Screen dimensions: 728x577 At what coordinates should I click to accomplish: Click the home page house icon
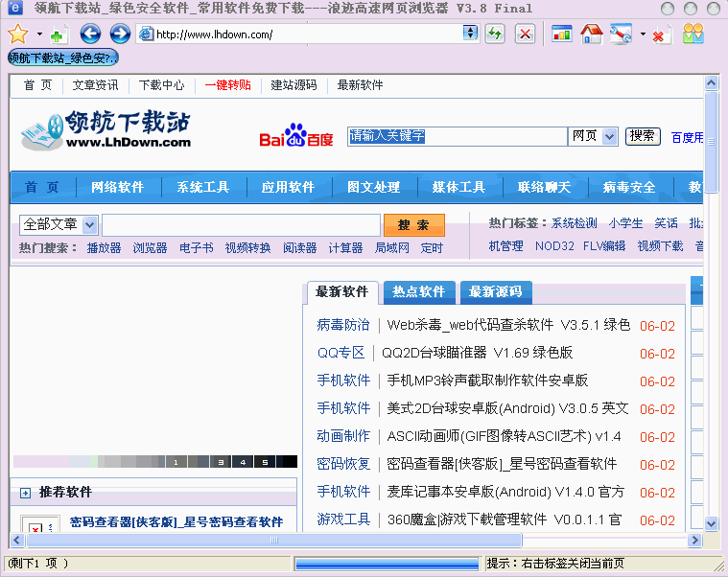tap(592, 34)
